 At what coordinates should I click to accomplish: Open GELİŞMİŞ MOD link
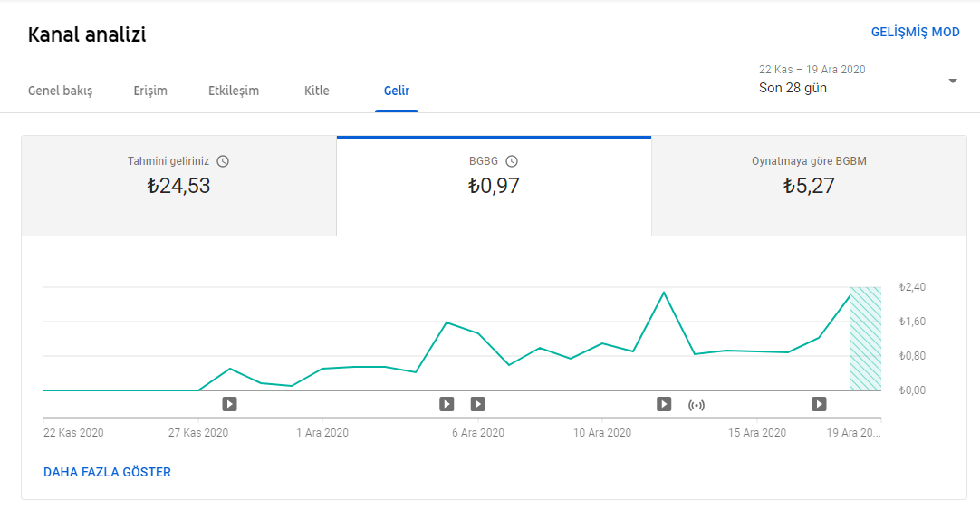915,32
